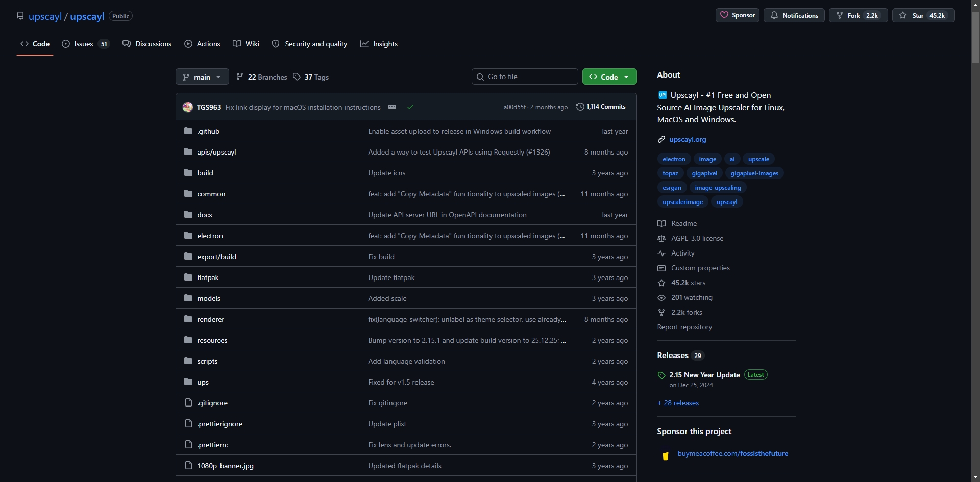This screenshot has height=482, width=980.
Task: Open the Issues tab
Action: [86, 44]
